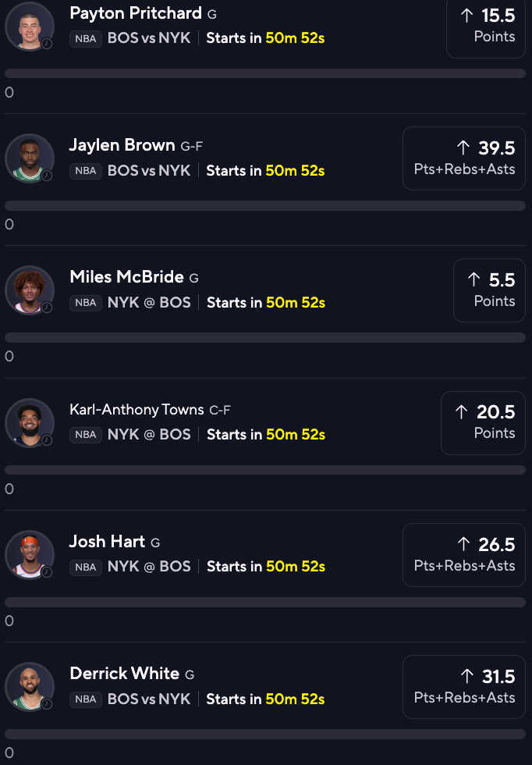Open Miles McBride's profile photo
The height and width of the screenshot is (765, 532).
[x=30, y=290]
